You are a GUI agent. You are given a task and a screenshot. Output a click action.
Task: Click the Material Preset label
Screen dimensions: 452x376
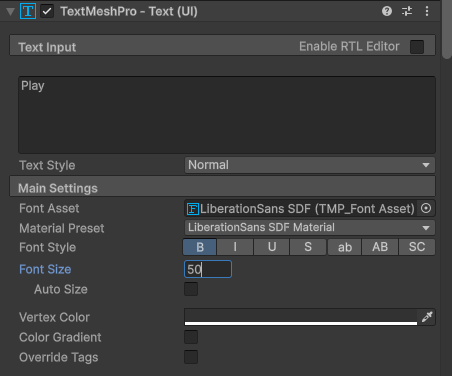click(62, 228)
